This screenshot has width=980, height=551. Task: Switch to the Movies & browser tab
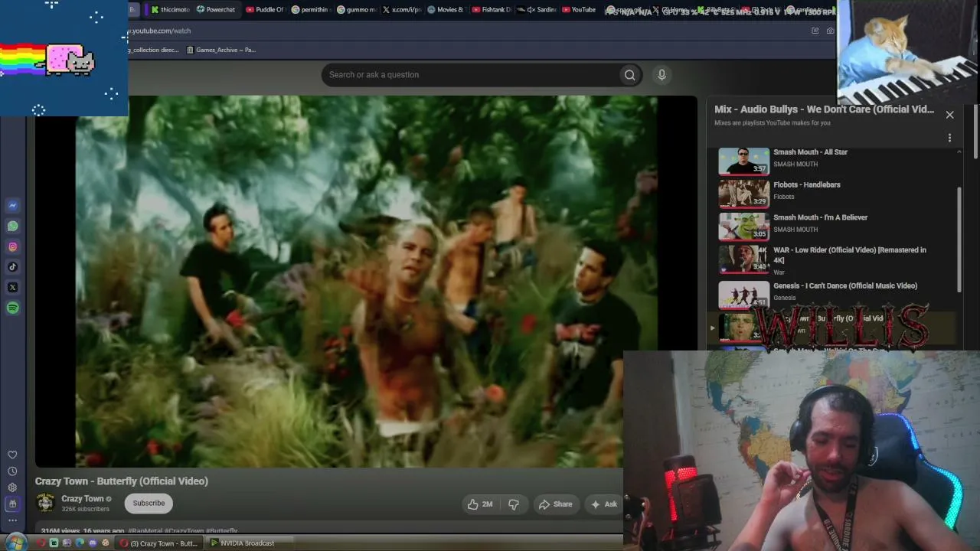(x=446, y=10)
